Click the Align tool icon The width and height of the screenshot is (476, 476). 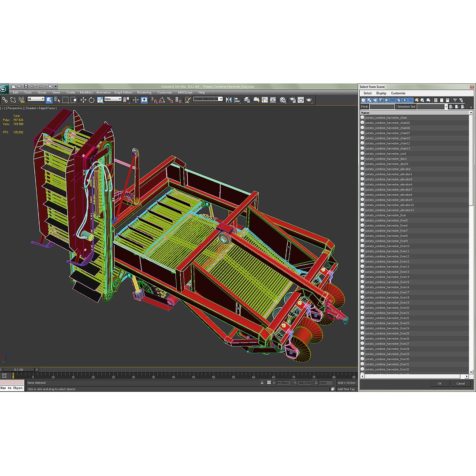[x=237, y=100]
